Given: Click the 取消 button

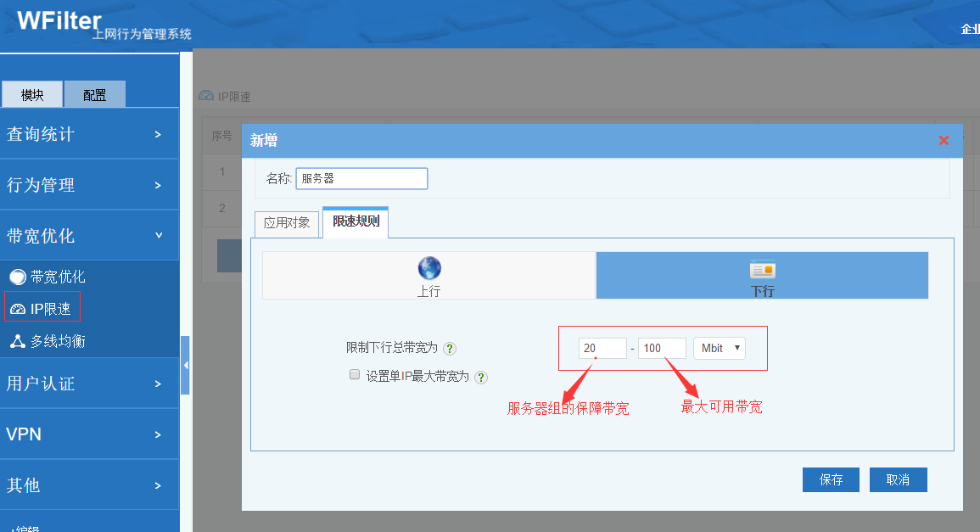Looking at the screenshot, I should point(898,479).
